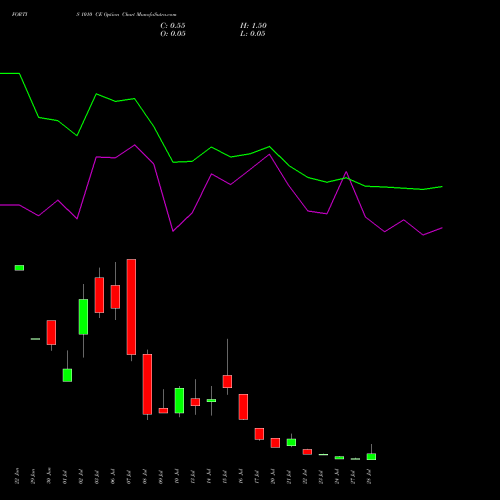Select the 10 Jul date label
Image resolution: width=500 pixels, height=500 pixels.
177,477
